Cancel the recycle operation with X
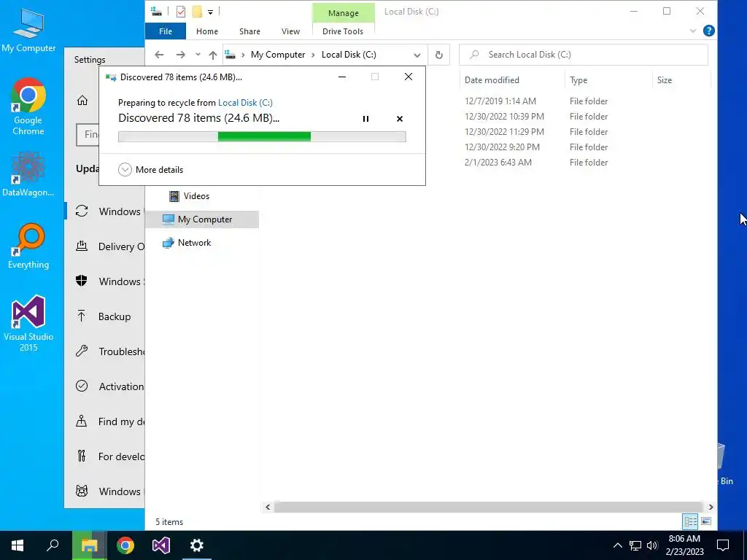The width and height of the screenshot is (747, 560). (400, 119)
